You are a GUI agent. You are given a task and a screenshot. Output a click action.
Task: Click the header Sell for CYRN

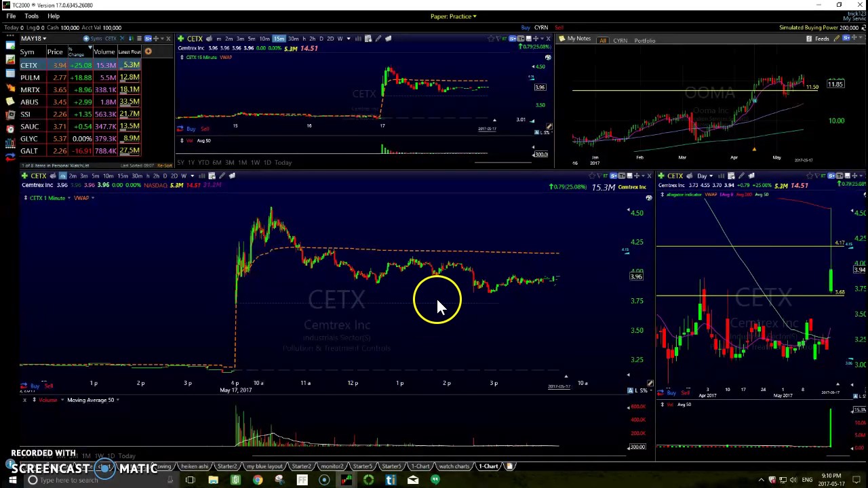[559, 28]
